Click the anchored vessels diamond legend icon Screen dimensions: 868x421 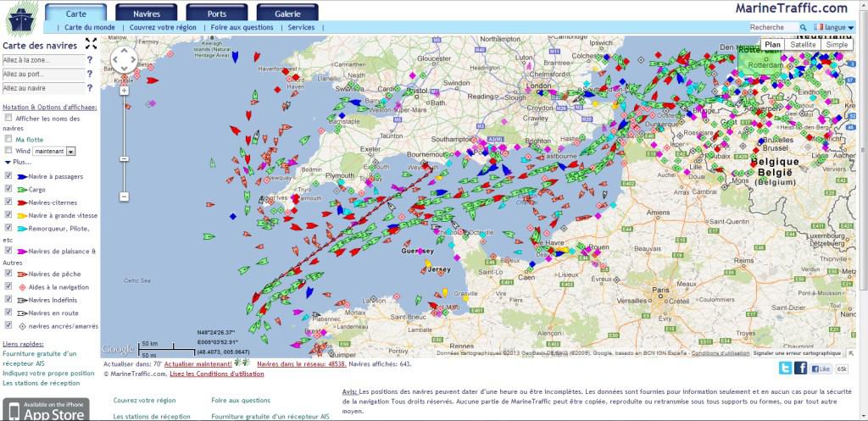click(23, 326)
